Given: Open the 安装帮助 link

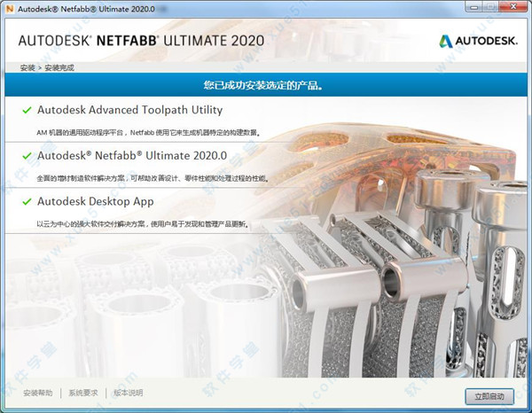Looking at the screenshot, I should click(37, 393).
